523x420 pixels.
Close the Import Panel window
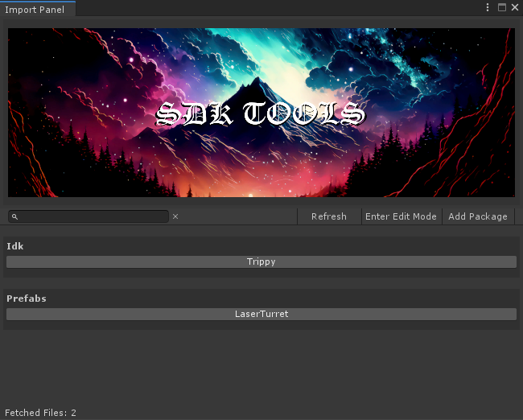(515, 7)
